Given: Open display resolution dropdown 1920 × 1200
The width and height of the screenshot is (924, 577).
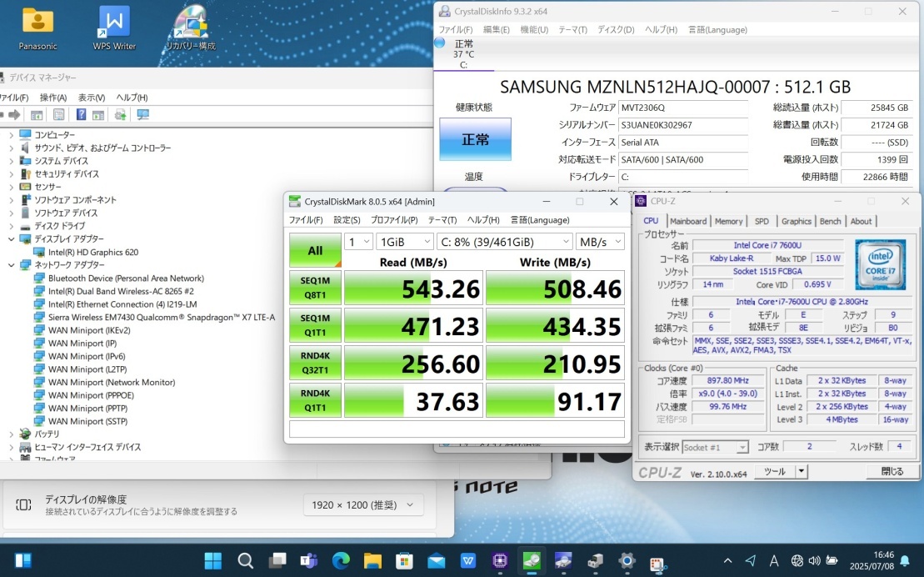Looking at the screenshot, I should coord(363,505).
